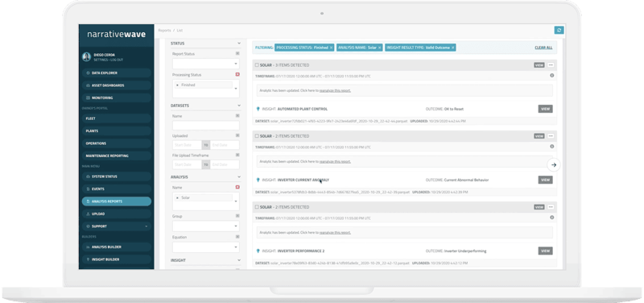Open more options for Solar 3 items report
This screenshot has height=303, width=644.
551,65
